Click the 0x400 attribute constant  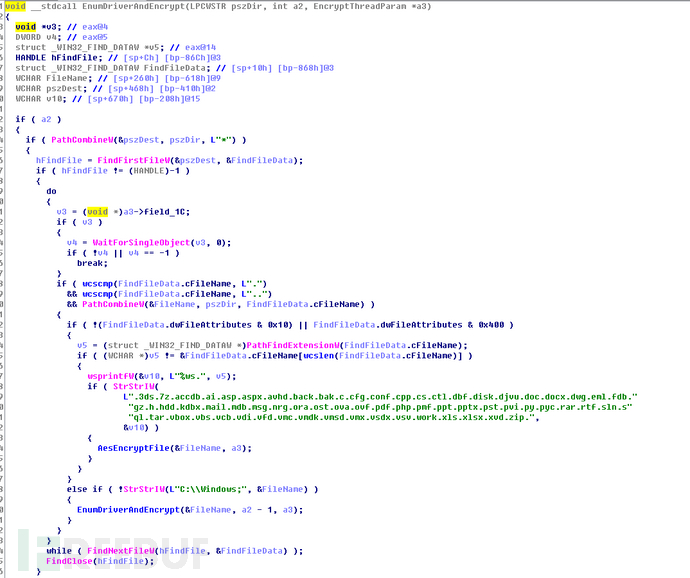(491, 325)
